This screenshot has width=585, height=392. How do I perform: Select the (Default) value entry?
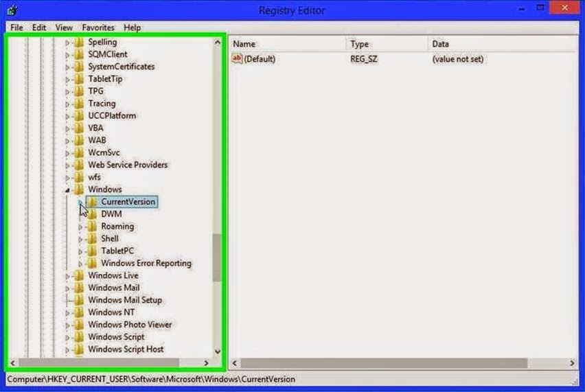(x=260, y=59)
